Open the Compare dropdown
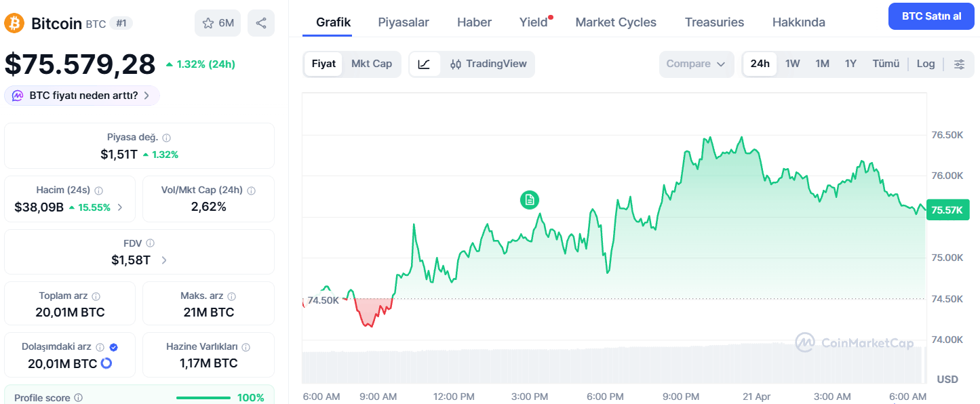Image resolution: width=980 pixels, height=404 pixels. coord(697,64)
